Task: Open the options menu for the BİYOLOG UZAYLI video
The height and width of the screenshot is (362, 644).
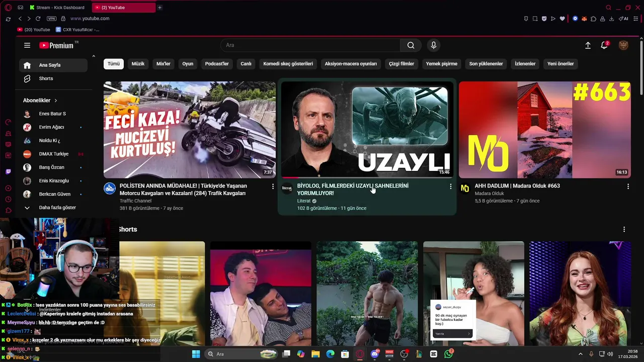Action: click(x=451, y=187)
